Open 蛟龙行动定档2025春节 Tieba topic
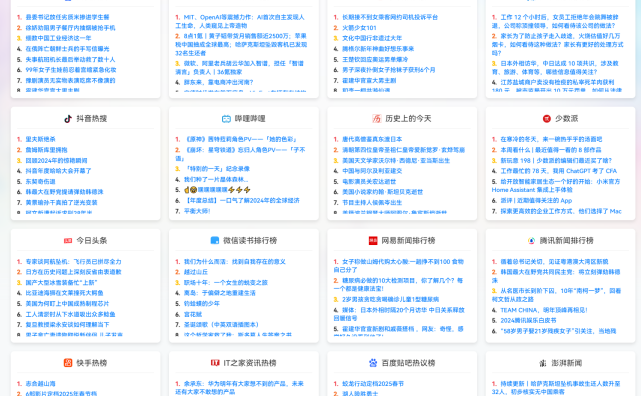 pos(373,384)
